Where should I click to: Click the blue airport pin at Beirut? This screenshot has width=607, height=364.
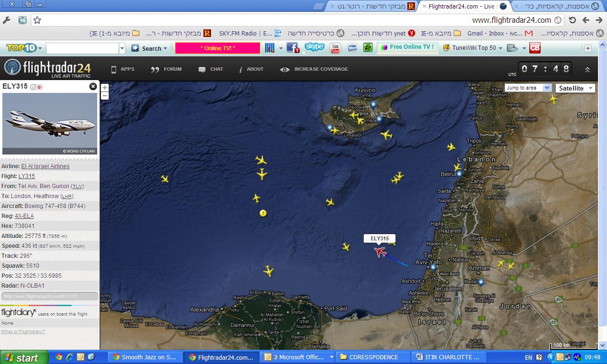[459, 174]
